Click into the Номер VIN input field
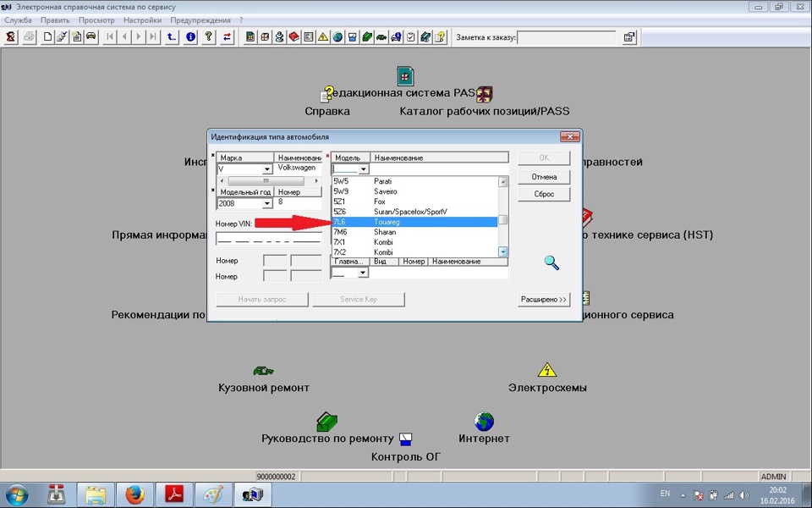 pos(269,239)
